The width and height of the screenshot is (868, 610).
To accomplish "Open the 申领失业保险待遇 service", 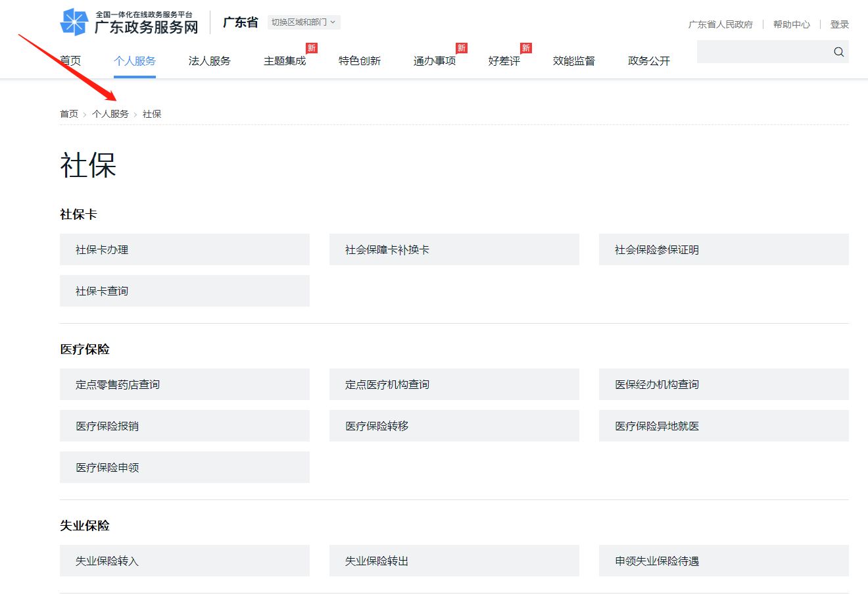I will [724, 561].
